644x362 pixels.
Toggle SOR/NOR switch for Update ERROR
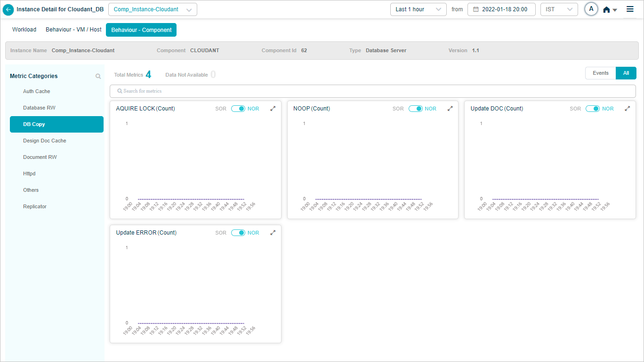(x=238, y=233)
